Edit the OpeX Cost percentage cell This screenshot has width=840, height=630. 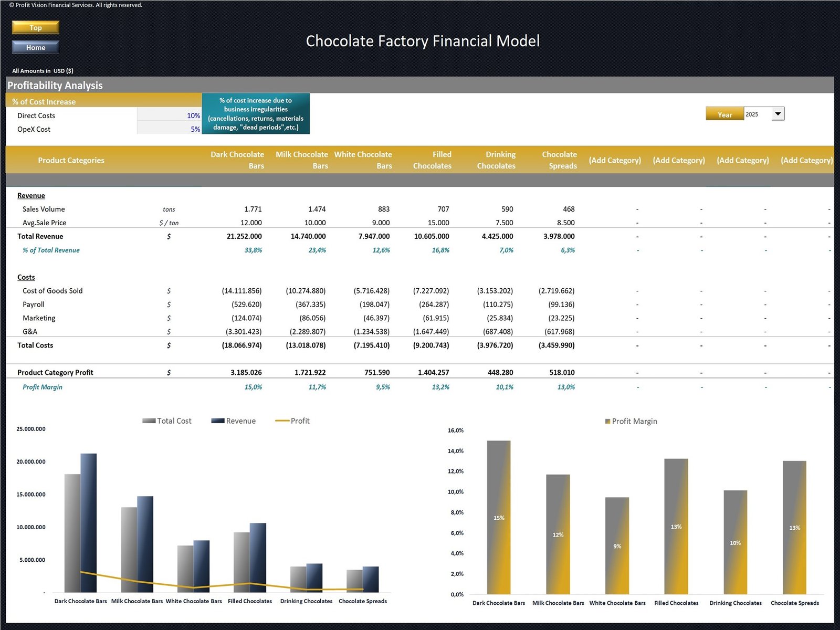(169, 129)
